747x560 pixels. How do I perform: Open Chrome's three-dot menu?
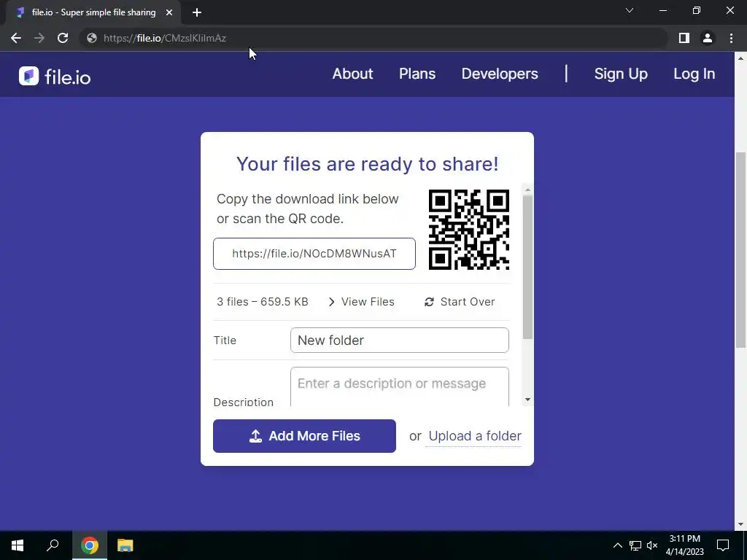pos(731,38)
